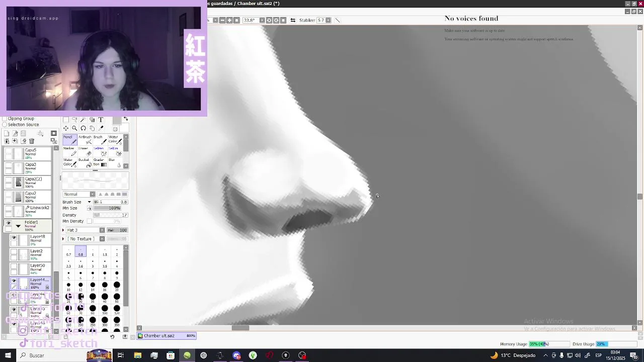Show layer Layer2 with visibility box
This screenshot has width=644, height=362.
coord(14,252)
